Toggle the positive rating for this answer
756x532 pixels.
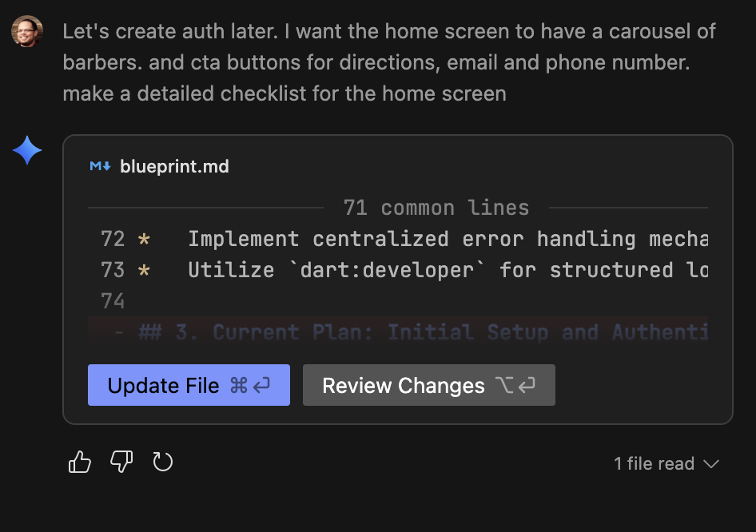coord(79,462)
